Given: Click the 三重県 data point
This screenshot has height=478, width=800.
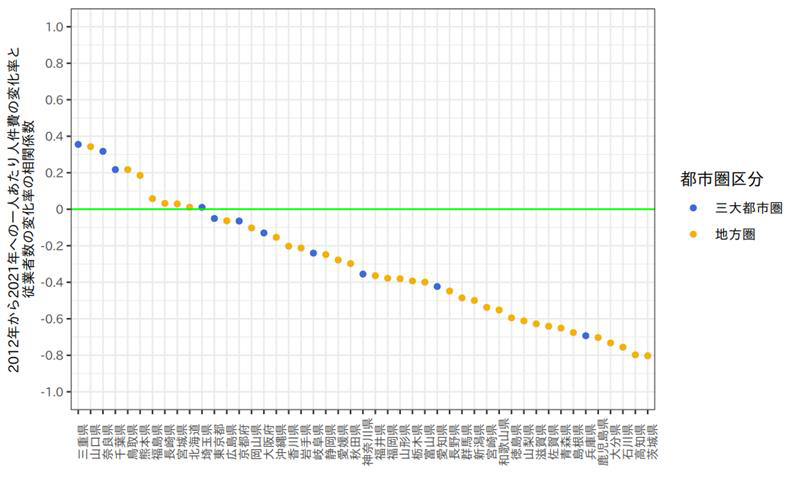Looking at the screenshot, I should pos(78,144).
